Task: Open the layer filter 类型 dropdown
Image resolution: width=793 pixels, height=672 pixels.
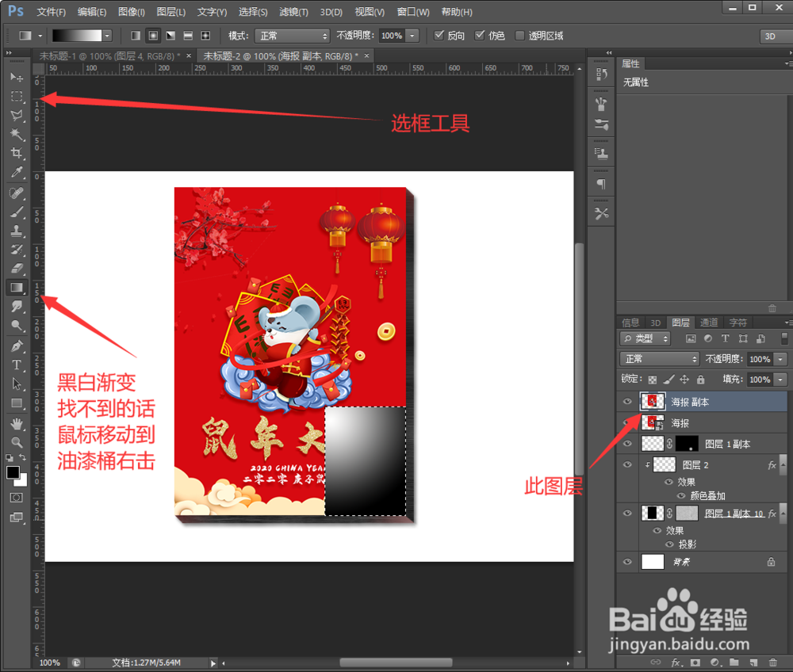Action: pyautogui.click(x=646, y=338)
